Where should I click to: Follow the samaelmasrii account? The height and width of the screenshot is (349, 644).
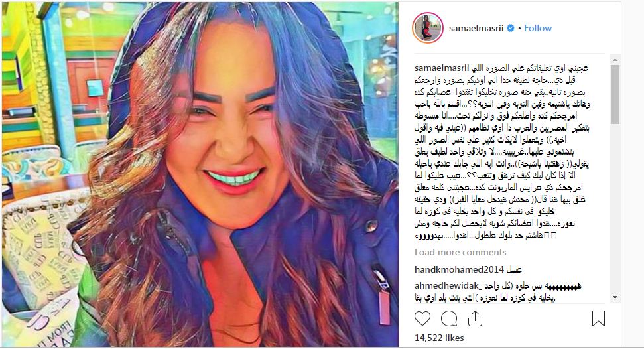pos(538,28)
